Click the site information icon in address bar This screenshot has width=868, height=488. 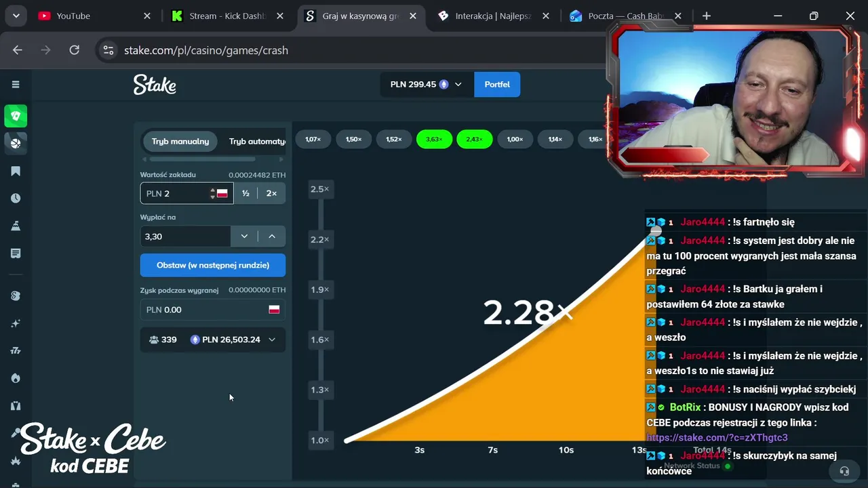click(x=107, y=50)
